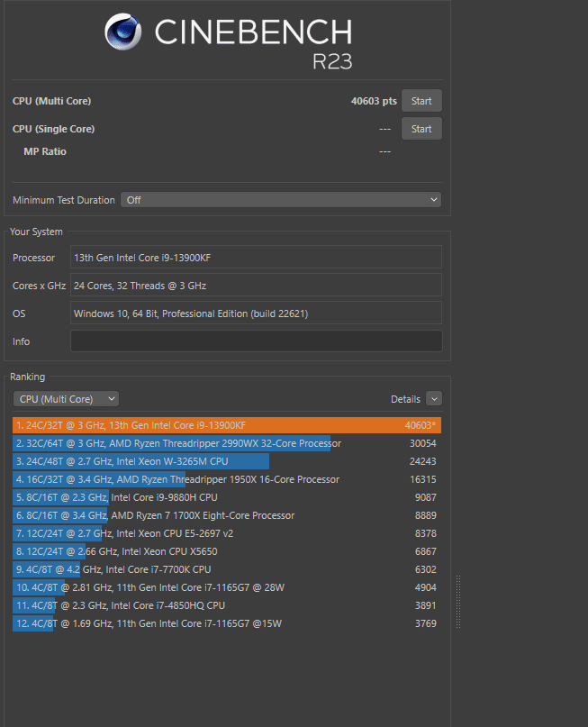
Task: Select ranking row Threadripper 1950X
Action: coord(227,479)
